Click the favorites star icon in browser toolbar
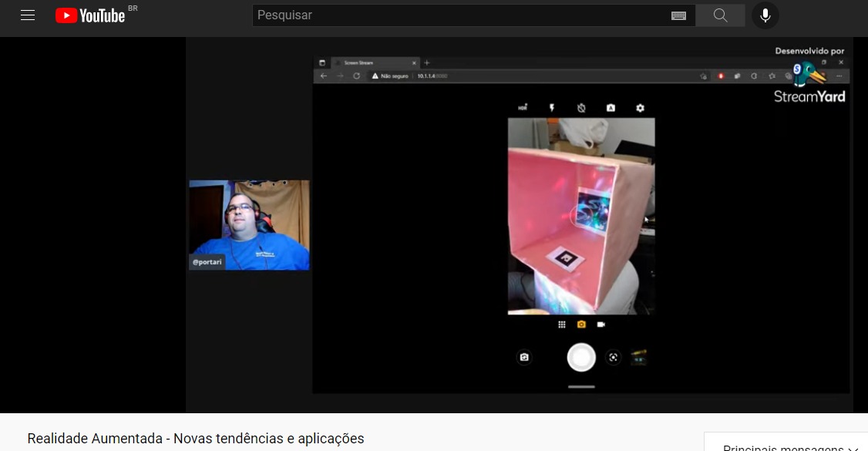 pyautogui.click(x=772, y=76)
